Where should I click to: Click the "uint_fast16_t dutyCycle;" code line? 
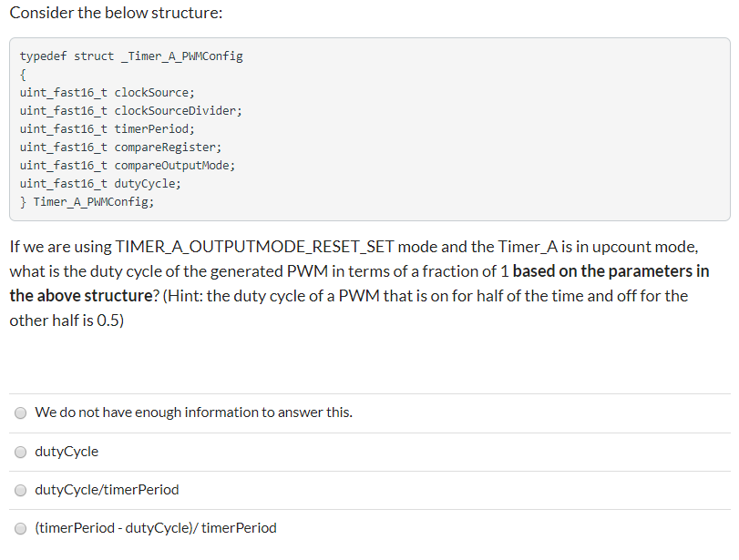[100, 184]
